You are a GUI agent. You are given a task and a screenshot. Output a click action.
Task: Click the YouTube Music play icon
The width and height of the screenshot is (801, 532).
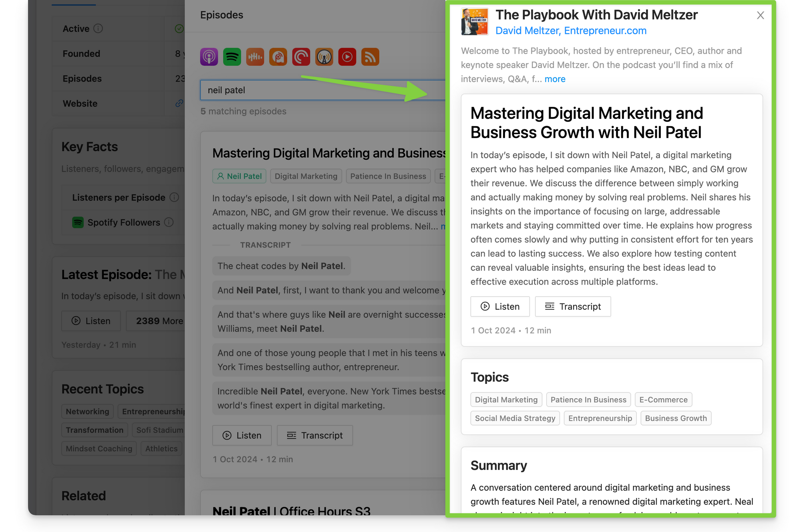click(x=347, y=57)
